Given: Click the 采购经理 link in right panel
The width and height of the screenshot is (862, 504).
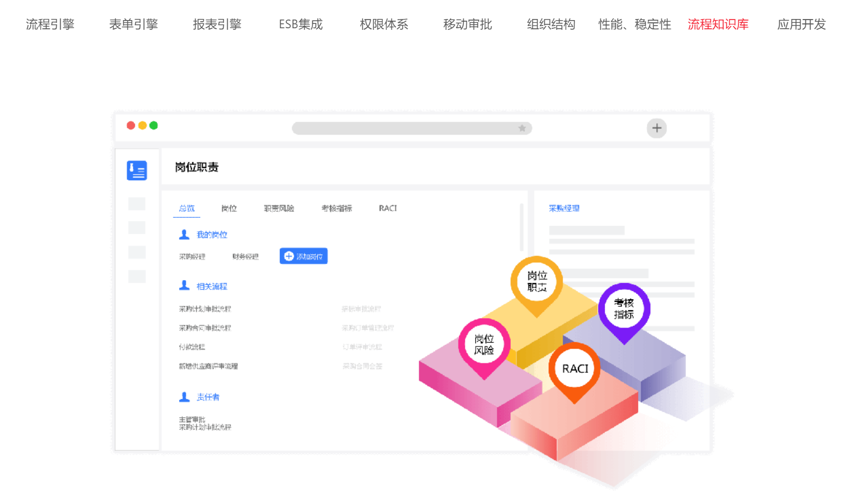Looking at the screenshot, I should [x=564, y=208].
